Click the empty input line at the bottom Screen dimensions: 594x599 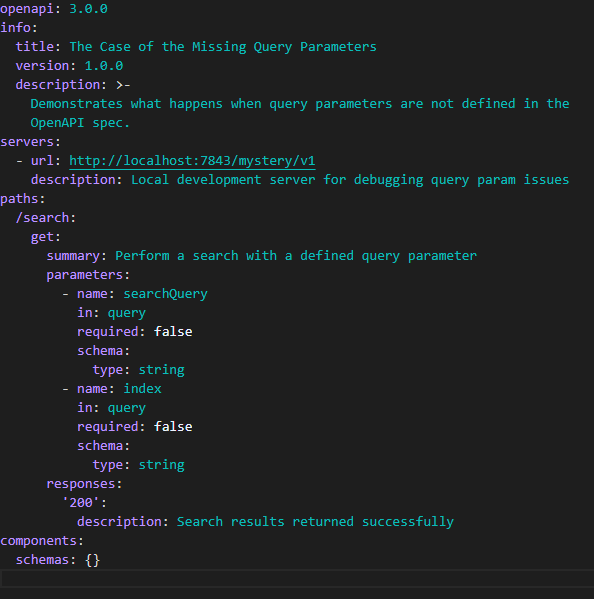(297, 578)
